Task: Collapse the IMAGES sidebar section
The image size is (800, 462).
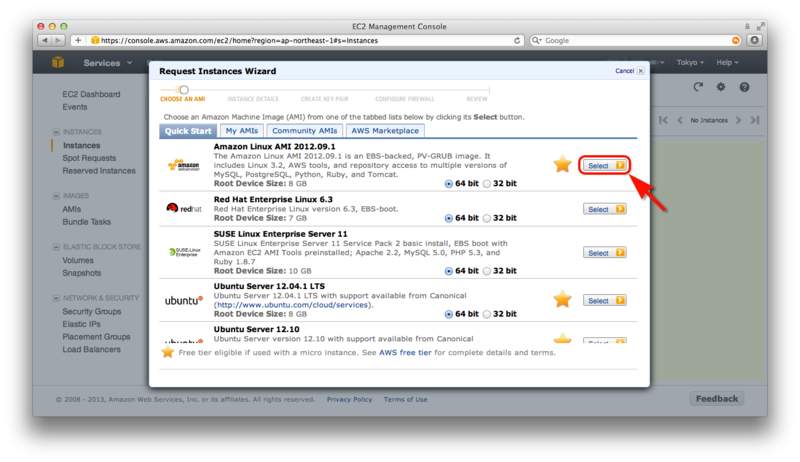Action: (56, 196)
